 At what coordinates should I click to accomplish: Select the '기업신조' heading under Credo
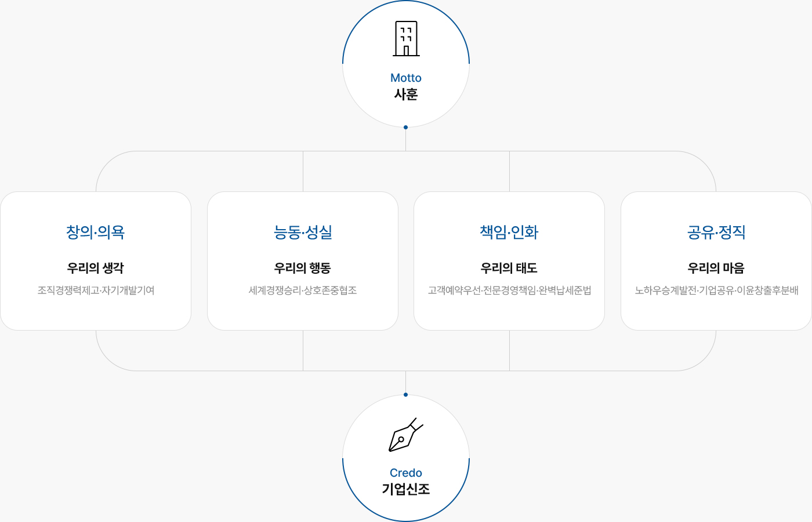pos(406,490)
